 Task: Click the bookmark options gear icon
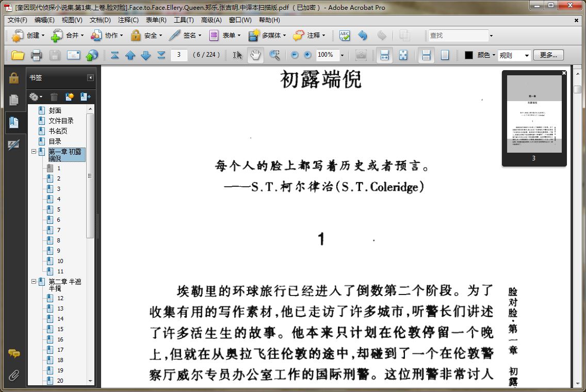pyautogui.click(x=36, y=97)
